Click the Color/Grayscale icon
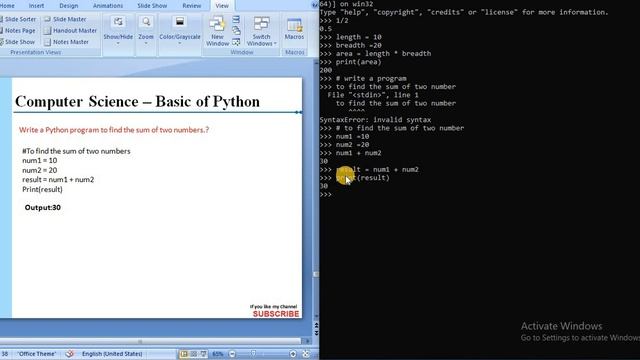The width and height of the screenshot is (640, 360). [180, 22]
